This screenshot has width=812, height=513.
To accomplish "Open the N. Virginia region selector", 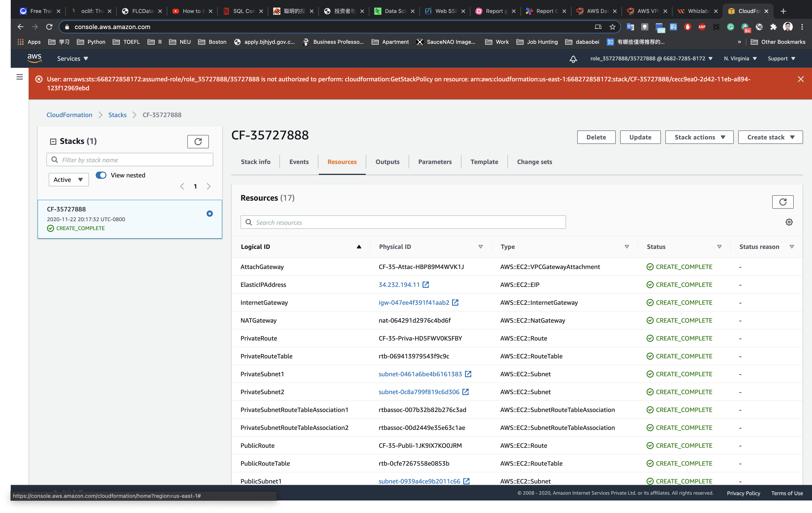I will click(740, 59).
